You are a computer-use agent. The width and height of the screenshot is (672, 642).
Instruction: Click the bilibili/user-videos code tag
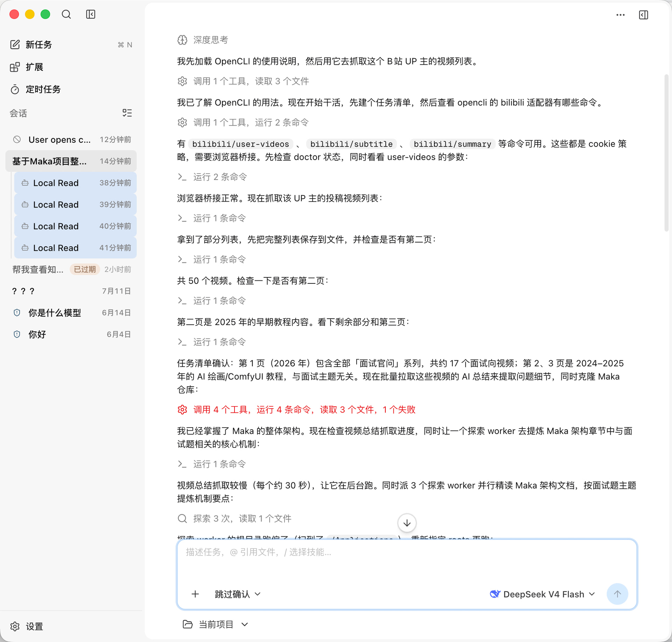[240, 144]
